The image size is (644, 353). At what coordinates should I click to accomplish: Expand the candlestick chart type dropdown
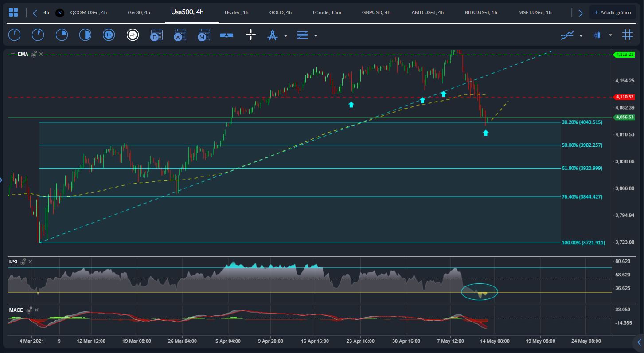(x=610, y=35)
